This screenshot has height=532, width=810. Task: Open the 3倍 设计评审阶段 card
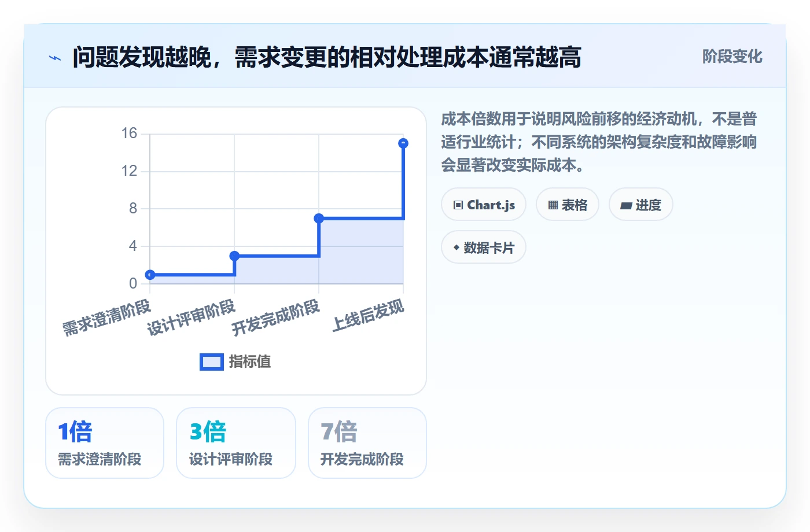pos(236,443)
